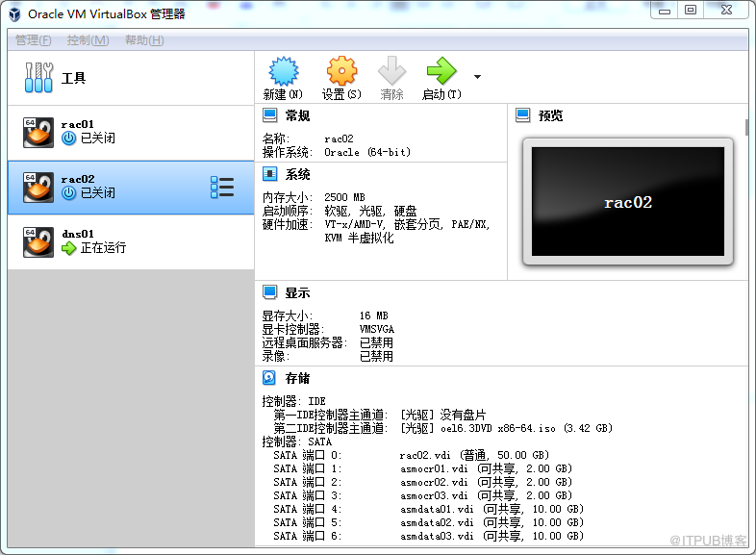This screenshot has width=756, height=555.
Task: Open the Help (帮助) menu
Action: (x=144, y=40)
